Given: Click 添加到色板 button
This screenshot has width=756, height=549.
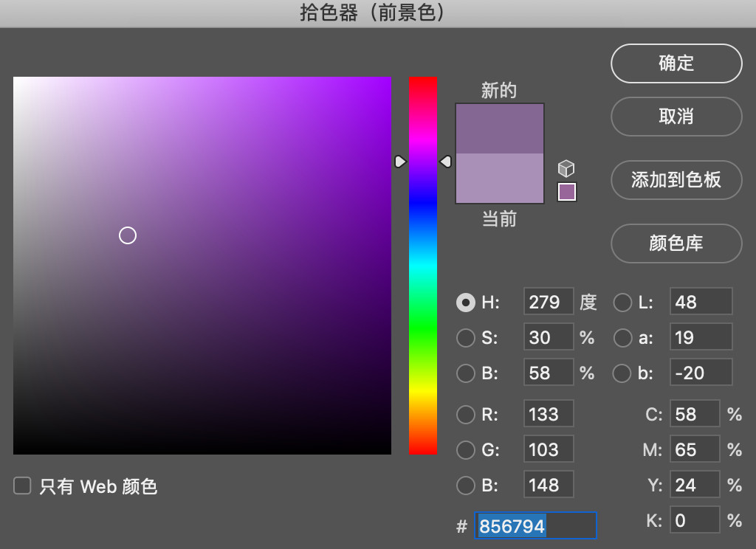Looking at the screenshot, I should [x=676, y=180].
